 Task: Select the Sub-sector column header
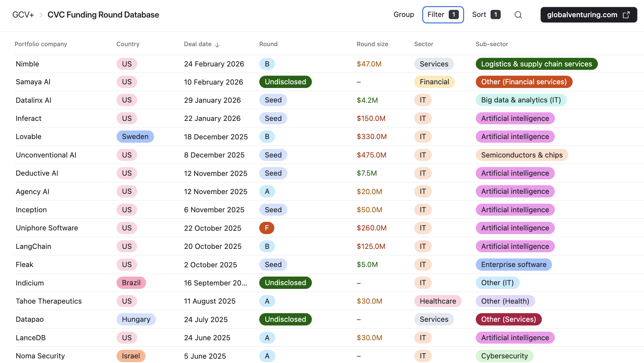tap(491, 44)
